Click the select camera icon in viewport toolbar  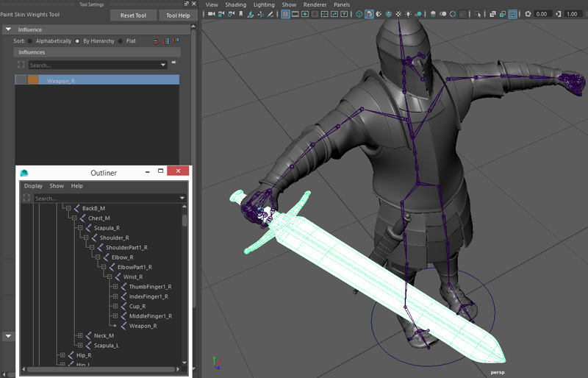[x=212, y=14]
